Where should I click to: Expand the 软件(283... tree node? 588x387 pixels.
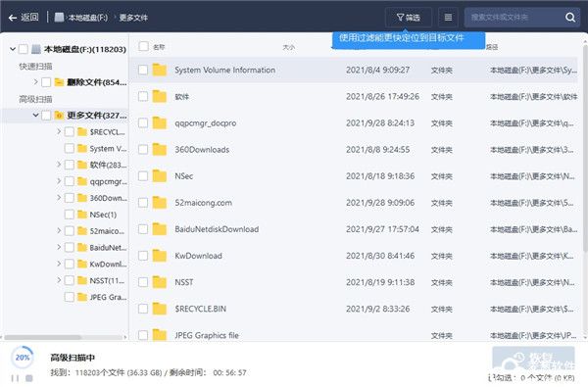[59, 165]
